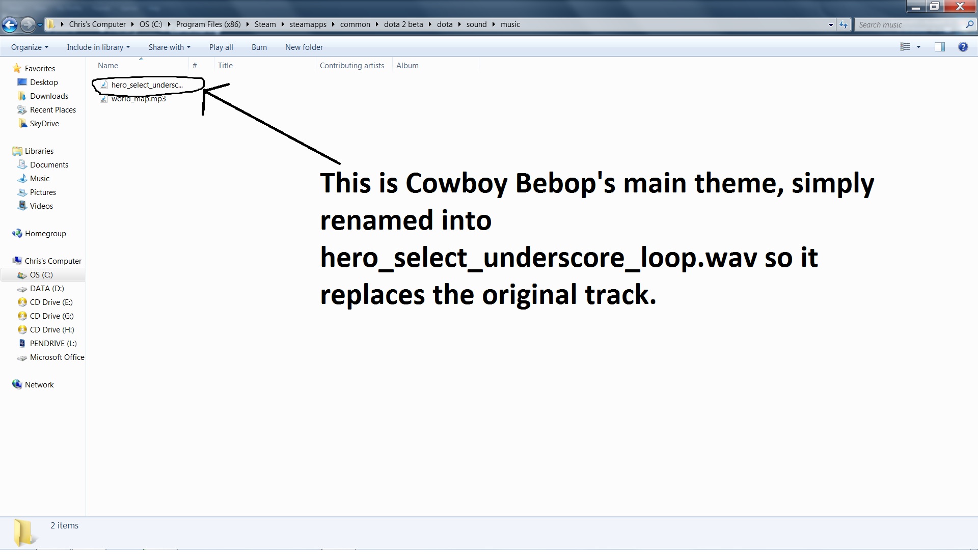
Task: Toggle the preview pane icon
Action: [x=939, y=47]
